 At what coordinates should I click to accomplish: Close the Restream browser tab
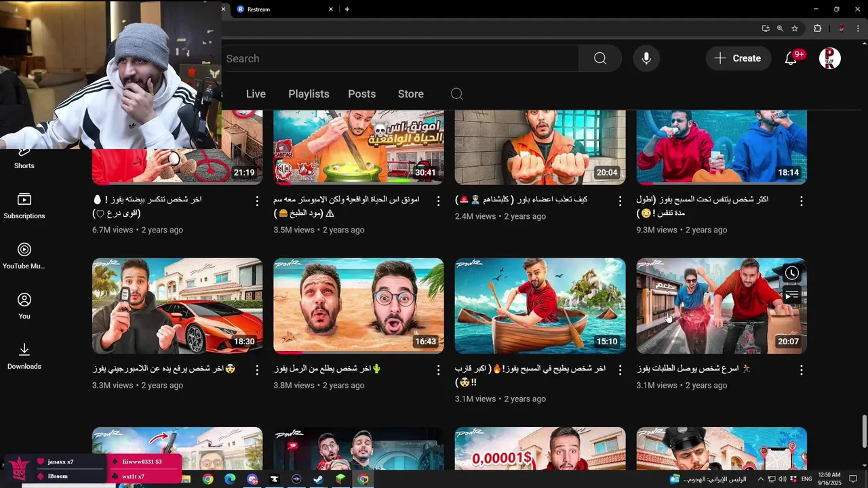[331, 9]
